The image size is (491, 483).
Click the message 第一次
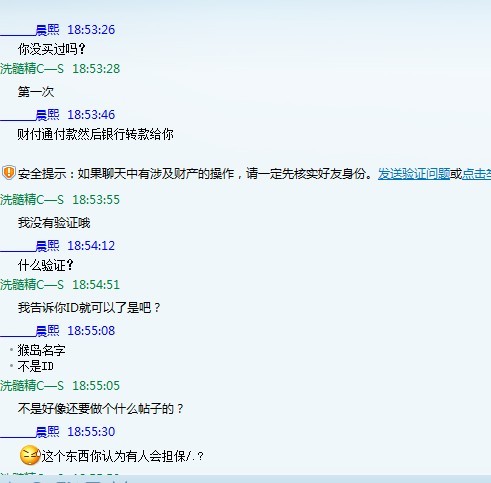(36, 92)
